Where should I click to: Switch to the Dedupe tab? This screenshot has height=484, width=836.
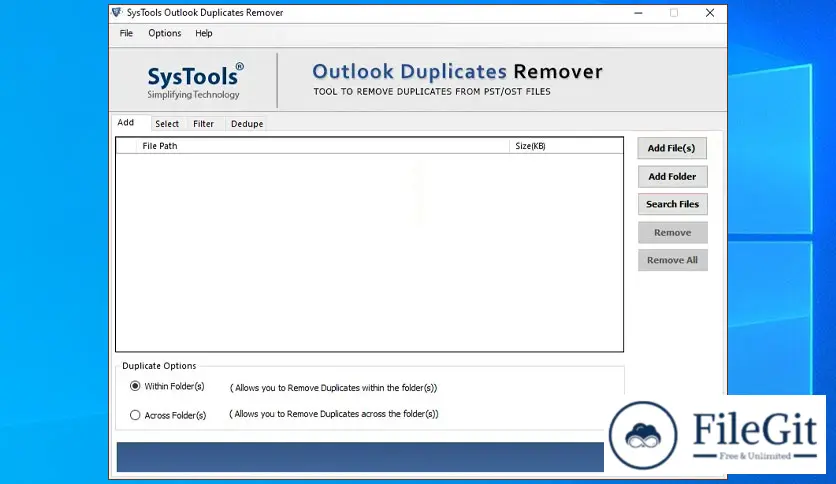(x=247, y=124)
